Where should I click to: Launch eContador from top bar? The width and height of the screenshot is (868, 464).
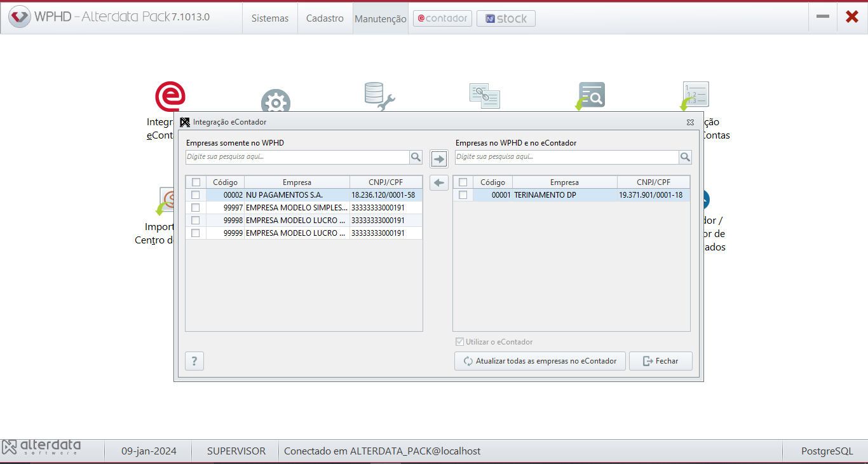click(x=442, y=18)
